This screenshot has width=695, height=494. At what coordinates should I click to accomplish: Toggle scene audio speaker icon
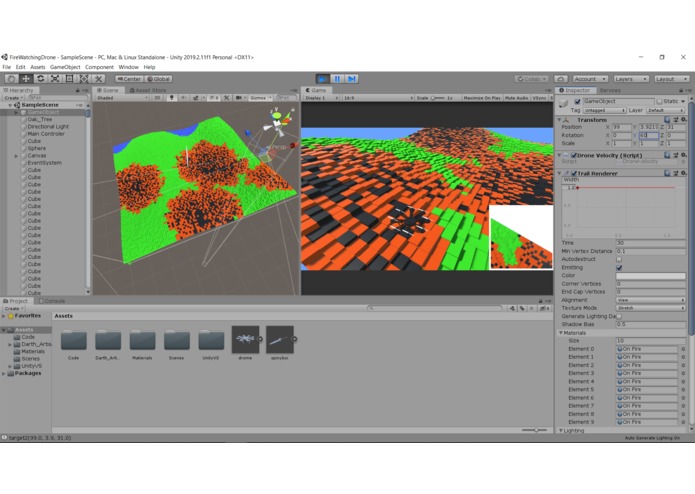click(183, 97)
